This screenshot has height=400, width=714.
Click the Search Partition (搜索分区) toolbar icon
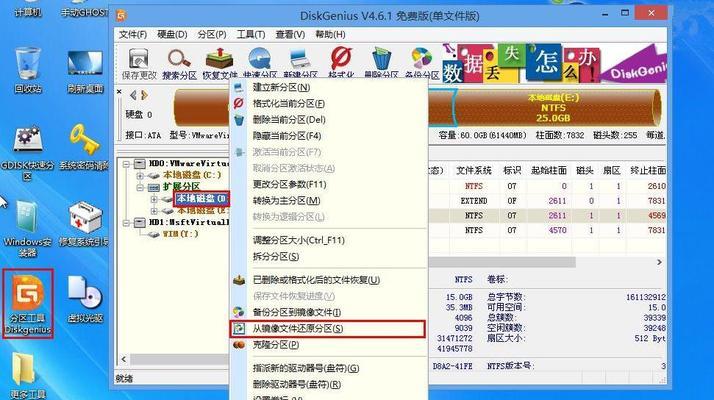pyautogui.click(x=179, y=63)
